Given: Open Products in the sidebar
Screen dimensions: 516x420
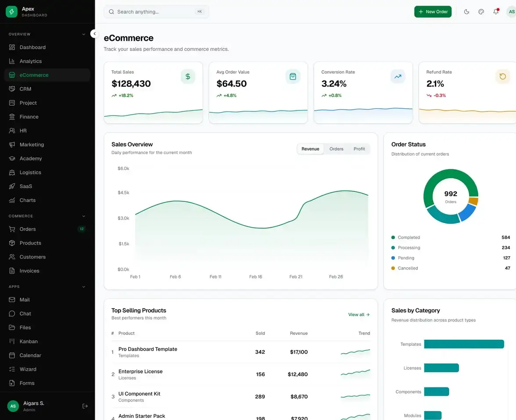Looking at the screenshot, I should click(x=47, y=243).
